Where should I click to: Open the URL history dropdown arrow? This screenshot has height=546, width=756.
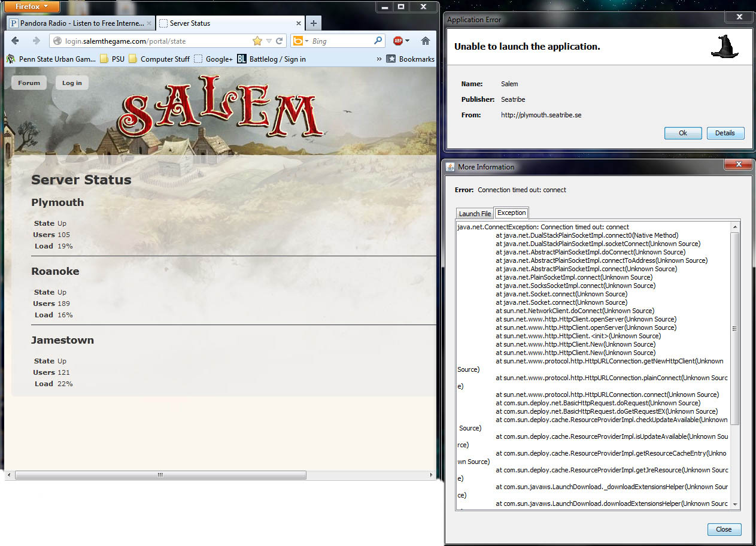click(x=269, y=41)
